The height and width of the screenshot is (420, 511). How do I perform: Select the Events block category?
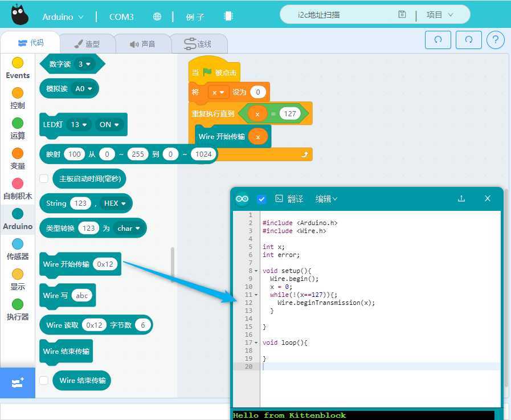[18, 68]
